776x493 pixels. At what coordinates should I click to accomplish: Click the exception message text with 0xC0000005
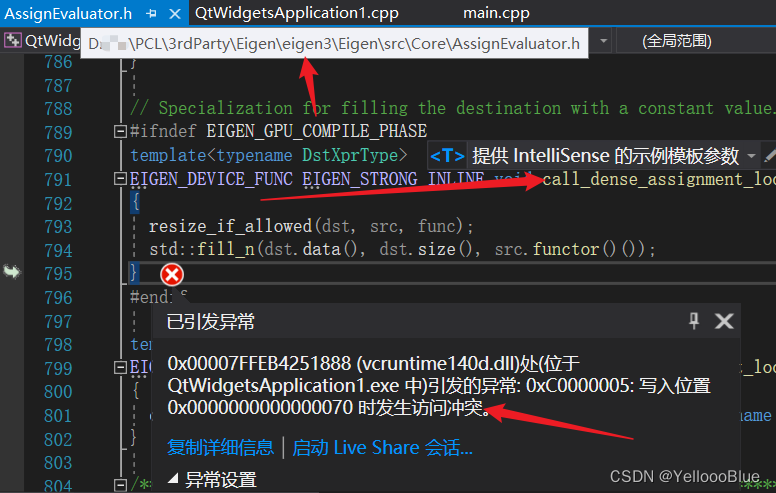439,386
